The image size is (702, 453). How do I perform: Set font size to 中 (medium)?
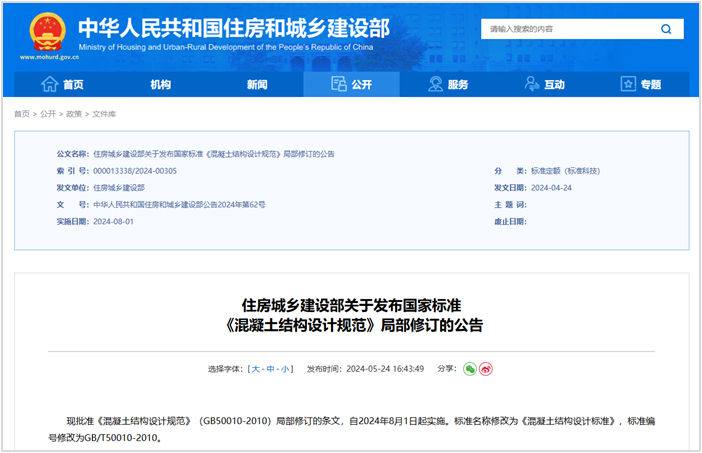tap(272, 369)
